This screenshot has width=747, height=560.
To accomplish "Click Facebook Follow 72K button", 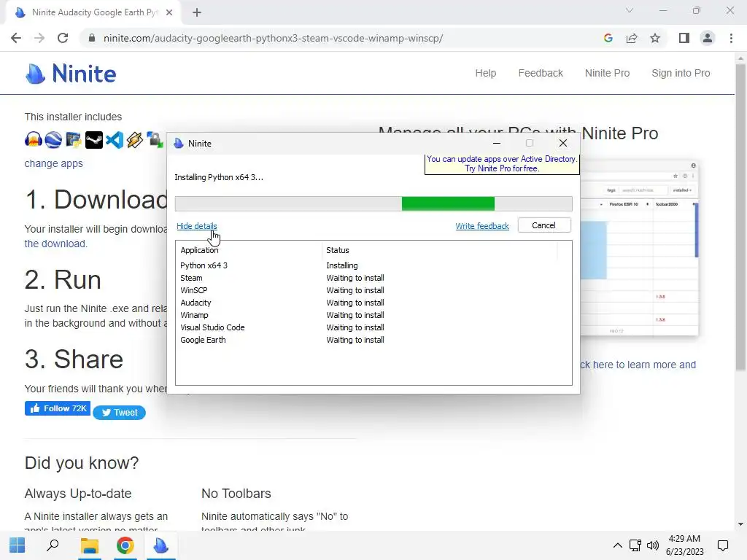I will pos(58,408).
